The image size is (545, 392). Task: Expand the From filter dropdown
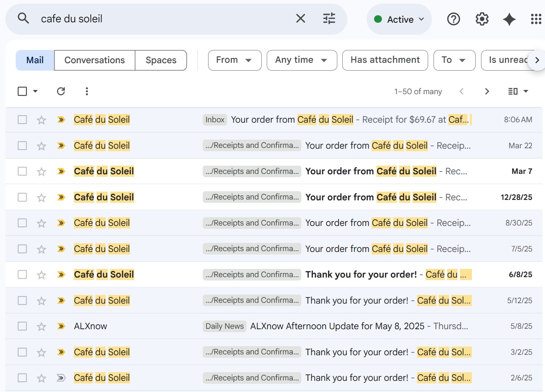[235, 60]
